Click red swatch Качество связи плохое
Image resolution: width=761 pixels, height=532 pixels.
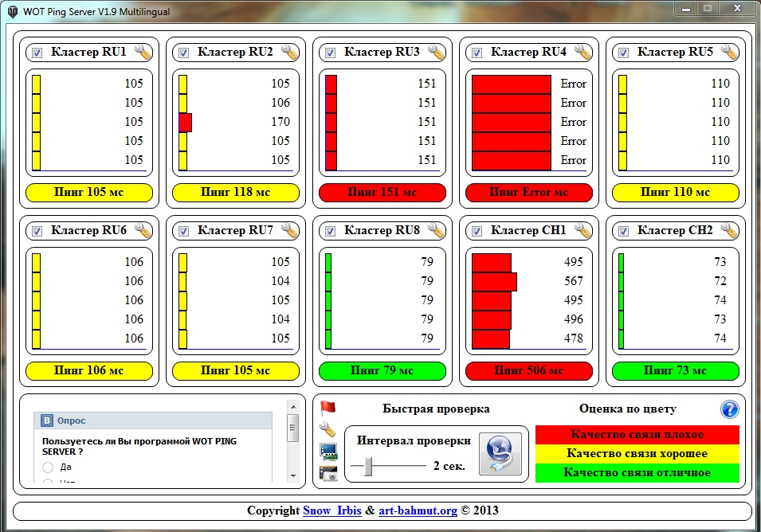637,435
